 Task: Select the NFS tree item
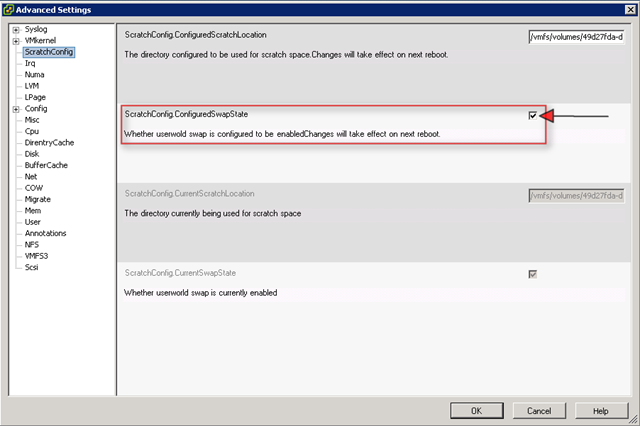pos(33,244)
